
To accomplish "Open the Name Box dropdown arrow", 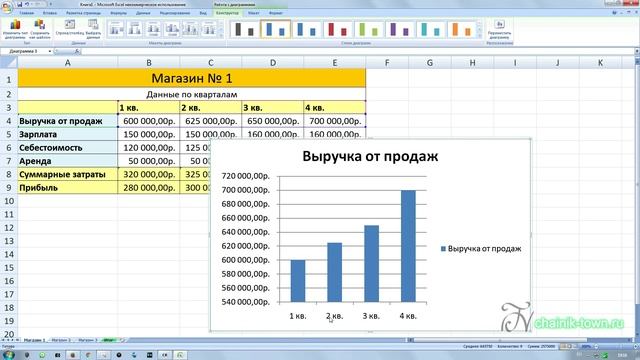I will [x=50, y=51].
